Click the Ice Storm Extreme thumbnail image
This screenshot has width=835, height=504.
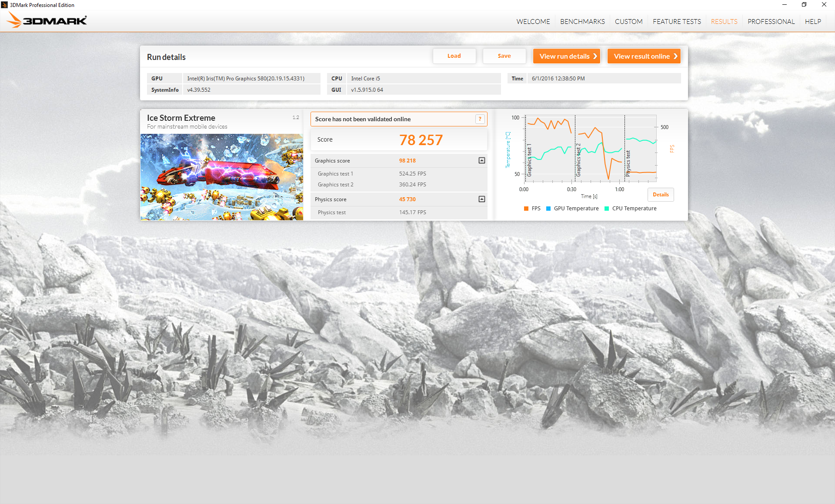(x=221, y=177)
